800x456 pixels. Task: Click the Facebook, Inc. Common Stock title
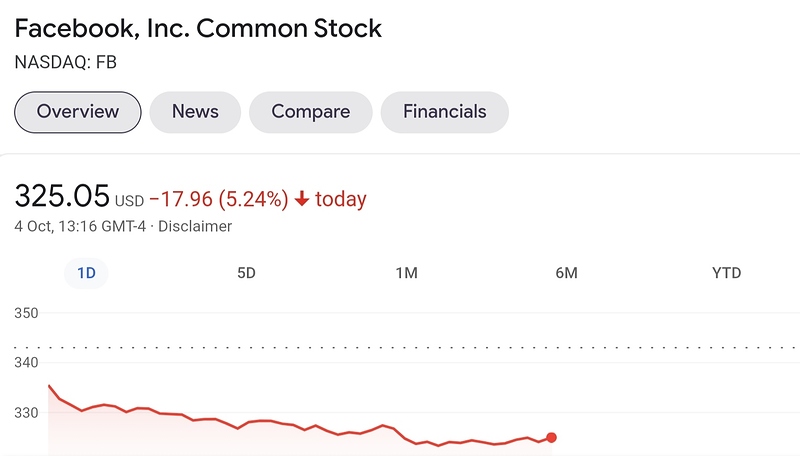198,28
